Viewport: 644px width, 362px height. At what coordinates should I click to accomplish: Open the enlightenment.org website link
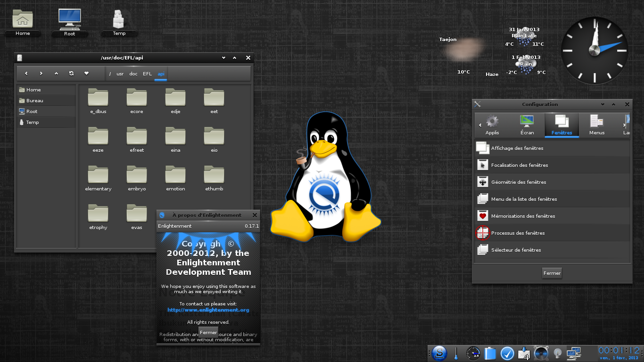pyautogui.click(x=208, y=310)
